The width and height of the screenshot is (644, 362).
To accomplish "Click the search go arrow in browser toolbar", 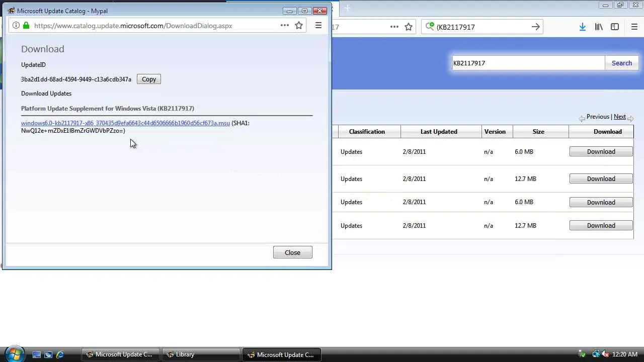I will point(536,27).
